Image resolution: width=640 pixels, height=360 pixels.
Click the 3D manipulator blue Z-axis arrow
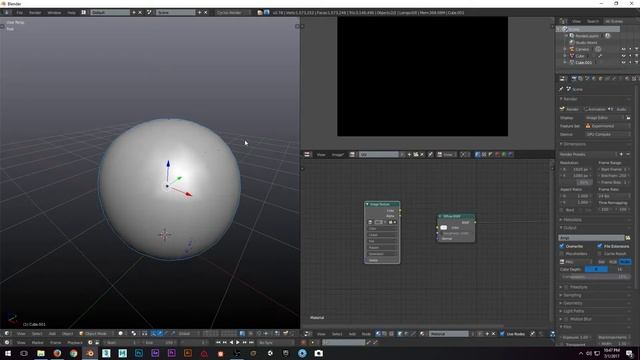click(x=168, y=164)
